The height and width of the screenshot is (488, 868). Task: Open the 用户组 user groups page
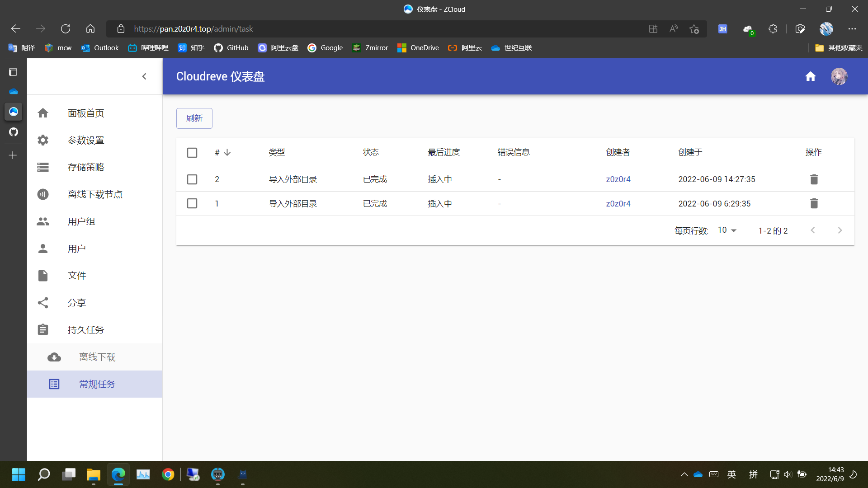click(81, 221)
